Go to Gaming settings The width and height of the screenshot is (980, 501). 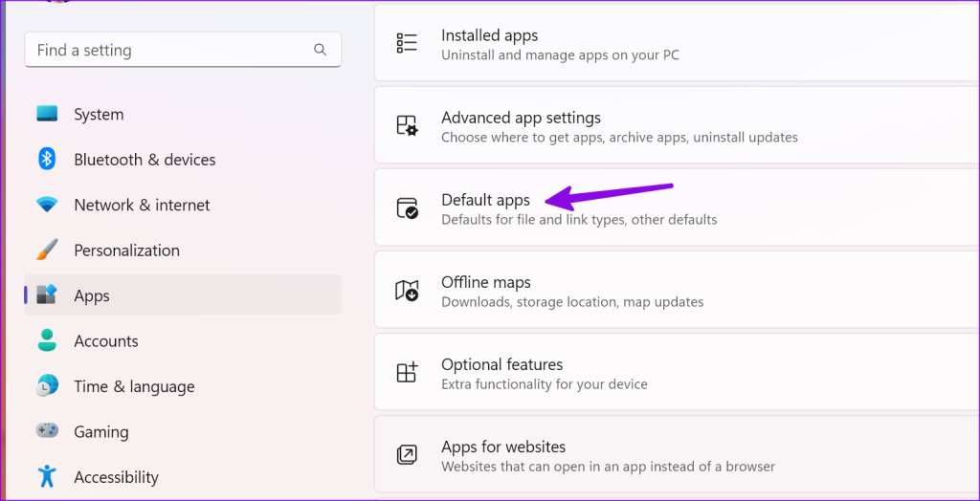tap(183, 431)
